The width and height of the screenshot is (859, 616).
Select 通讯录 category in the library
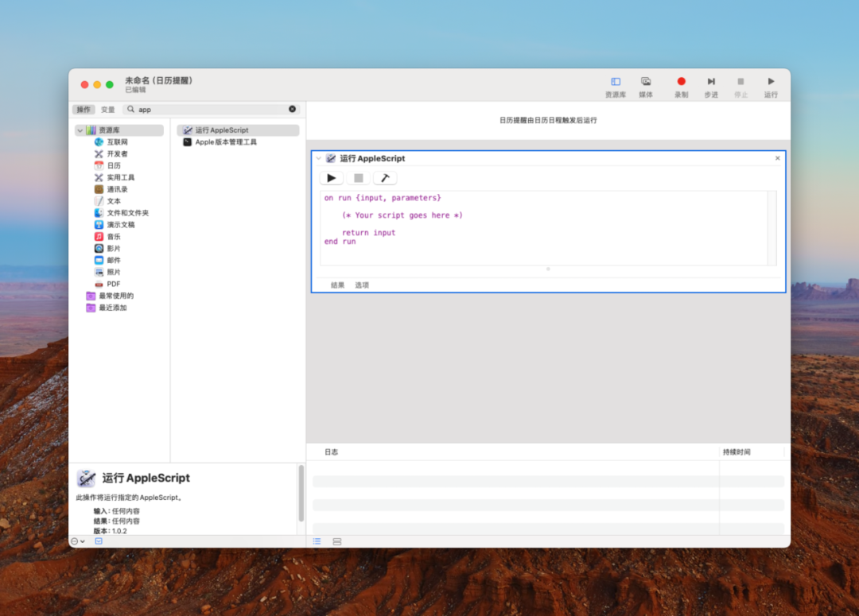tap(111, 189)
